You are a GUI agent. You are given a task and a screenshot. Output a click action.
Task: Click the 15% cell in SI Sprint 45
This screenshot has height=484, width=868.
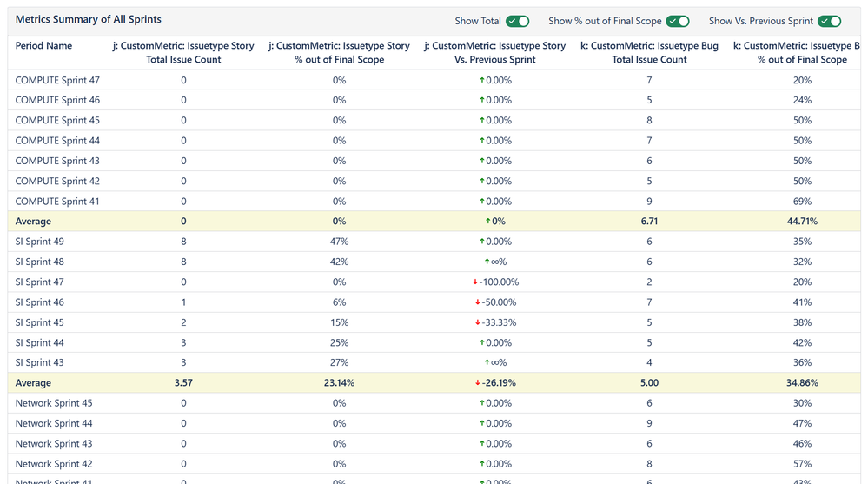click(x=340, y=323)
